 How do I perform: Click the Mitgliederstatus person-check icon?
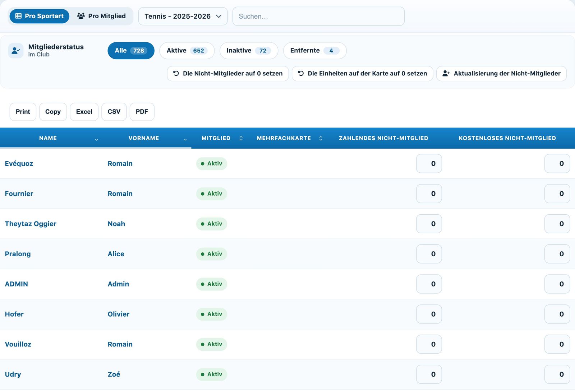tap(16, 51)
